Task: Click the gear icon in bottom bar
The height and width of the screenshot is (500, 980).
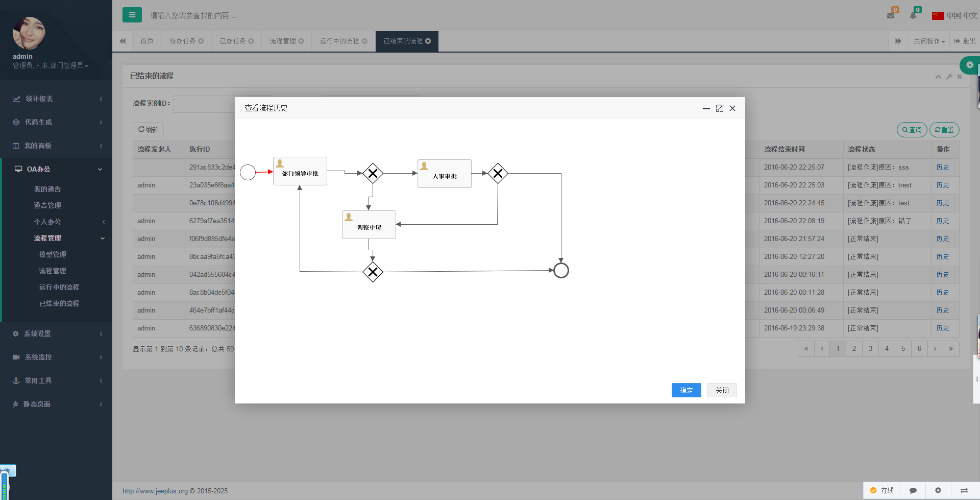Action: point(938,490)
